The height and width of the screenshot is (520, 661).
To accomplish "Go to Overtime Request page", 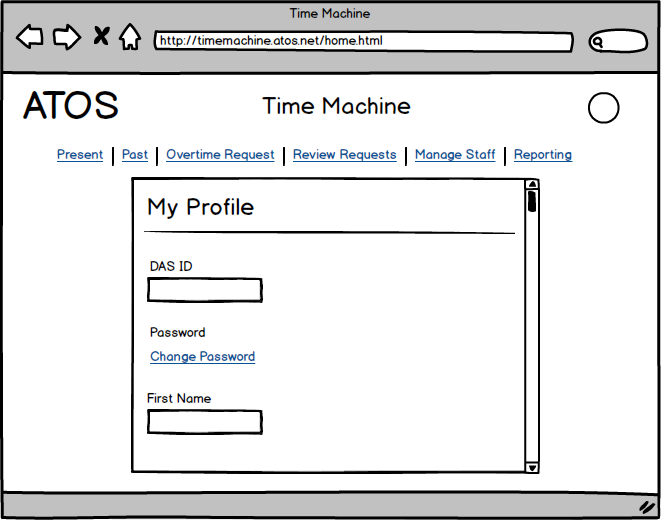I will pos(220,155).
